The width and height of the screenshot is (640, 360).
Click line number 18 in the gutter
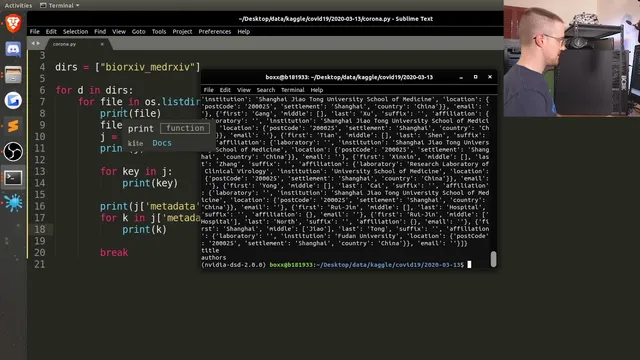tap(40, 229)
